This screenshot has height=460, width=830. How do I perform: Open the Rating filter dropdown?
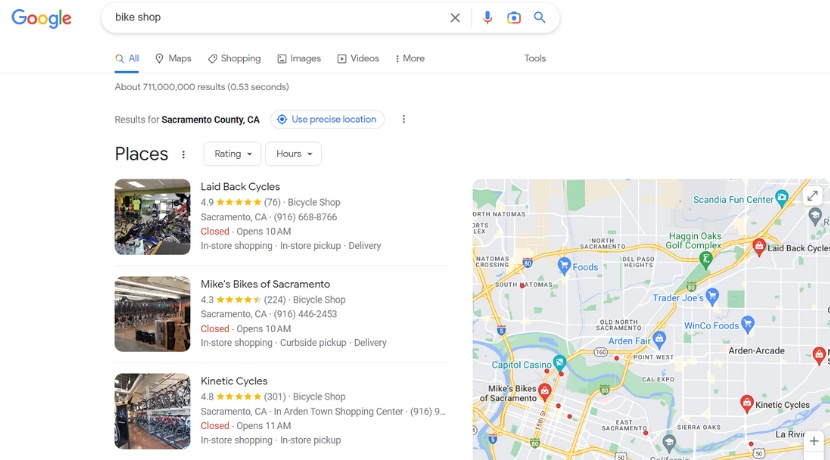coord(232,154)
